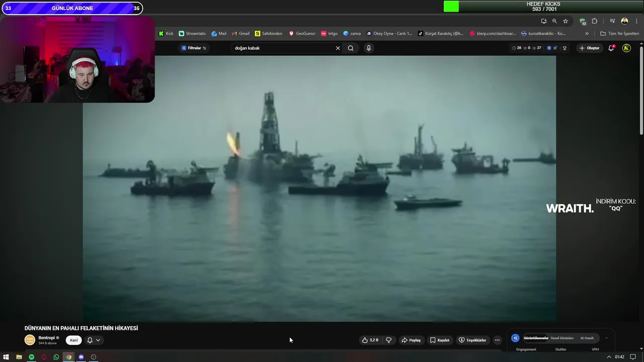Open the Filtreler filter button
Viewport: 644px width, 362px height.
(194, 48)
